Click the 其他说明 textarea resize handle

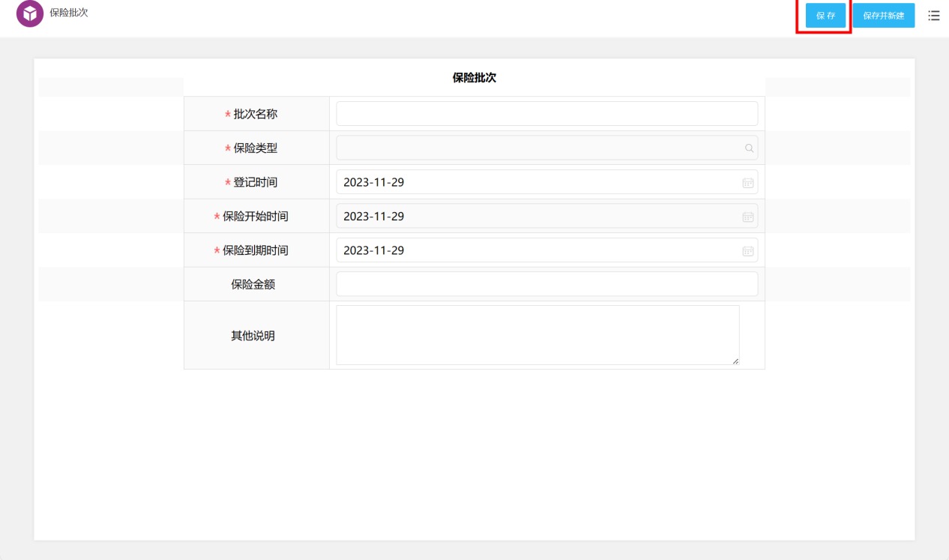click(x=735, y=361)
